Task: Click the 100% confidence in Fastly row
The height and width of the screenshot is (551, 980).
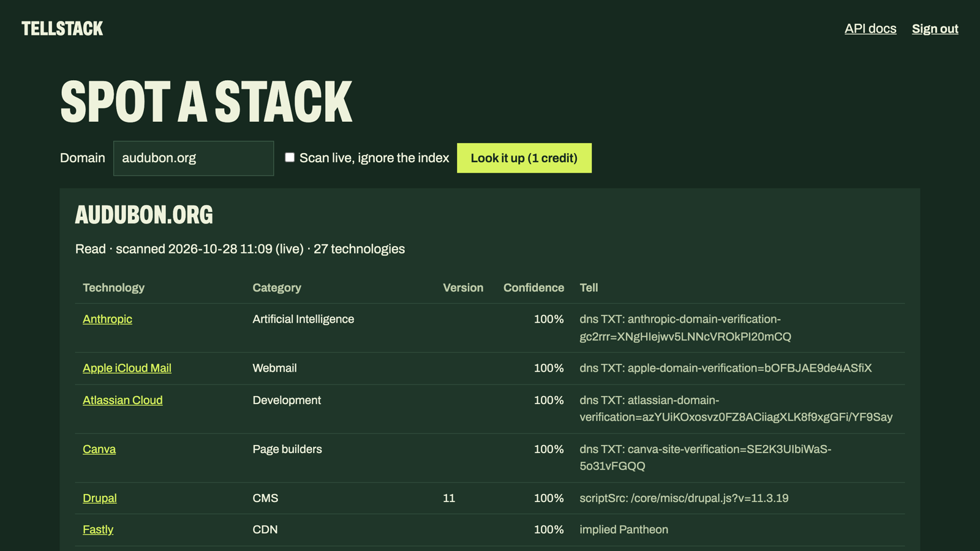Action: pos(549,530)
